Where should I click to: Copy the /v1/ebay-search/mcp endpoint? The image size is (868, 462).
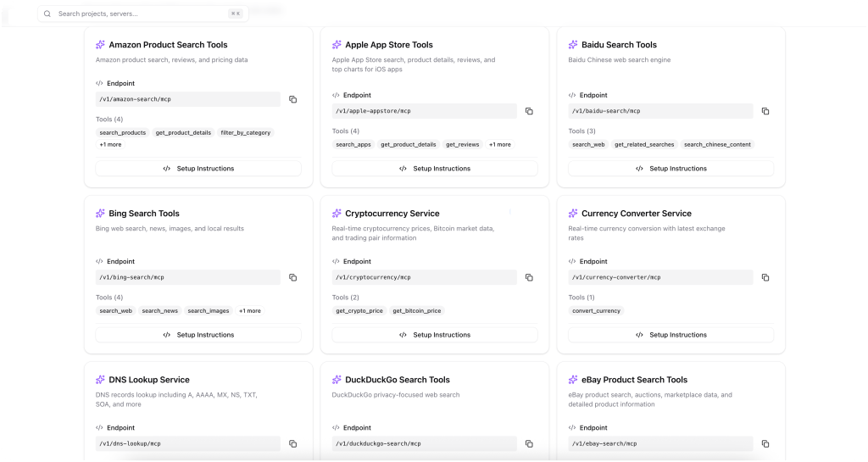tap(765, 443)
